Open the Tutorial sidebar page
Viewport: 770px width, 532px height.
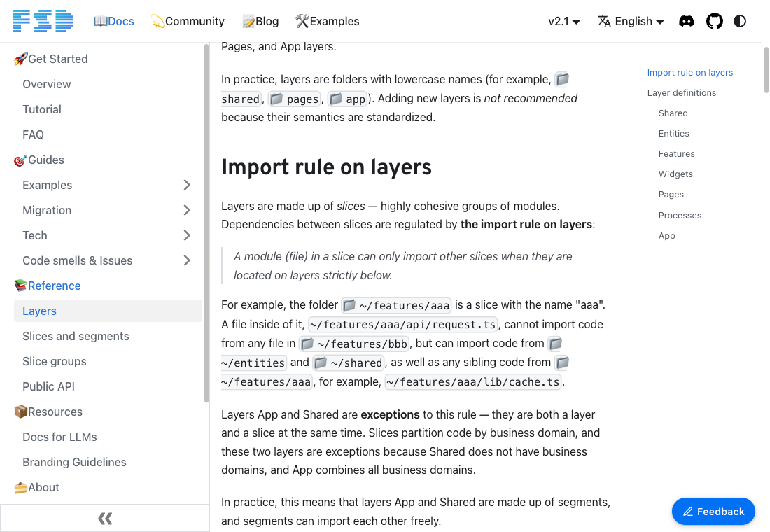[42, 109]
